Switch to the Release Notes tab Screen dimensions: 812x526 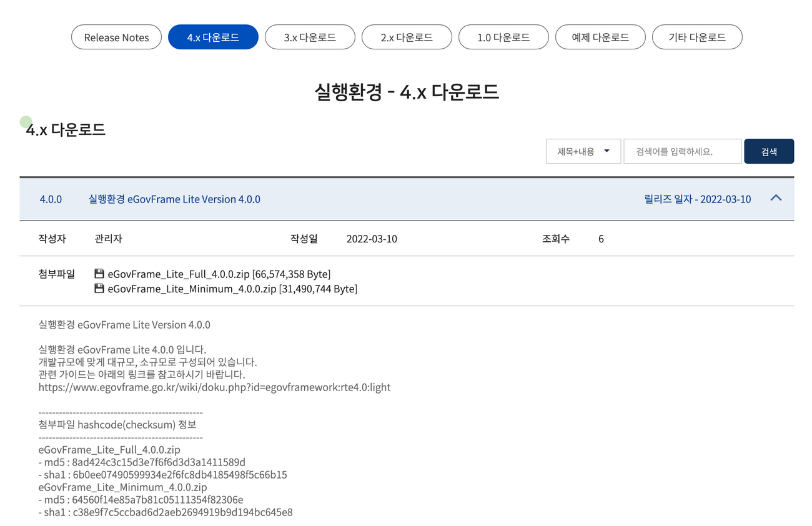(116, 37)
